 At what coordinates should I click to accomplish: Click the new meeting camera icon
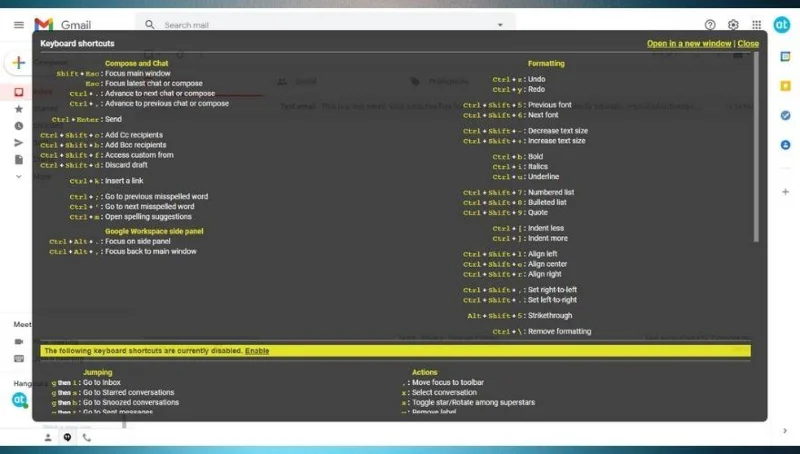pyautogui.click(x=19, y=342)
